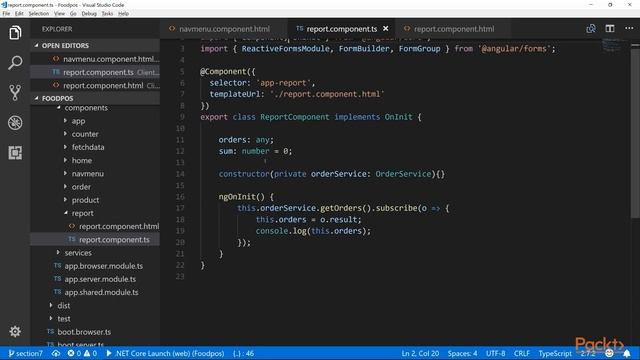Open the Go menu
The width and height of the screenshot is (640, 360).
coord(73,13)
